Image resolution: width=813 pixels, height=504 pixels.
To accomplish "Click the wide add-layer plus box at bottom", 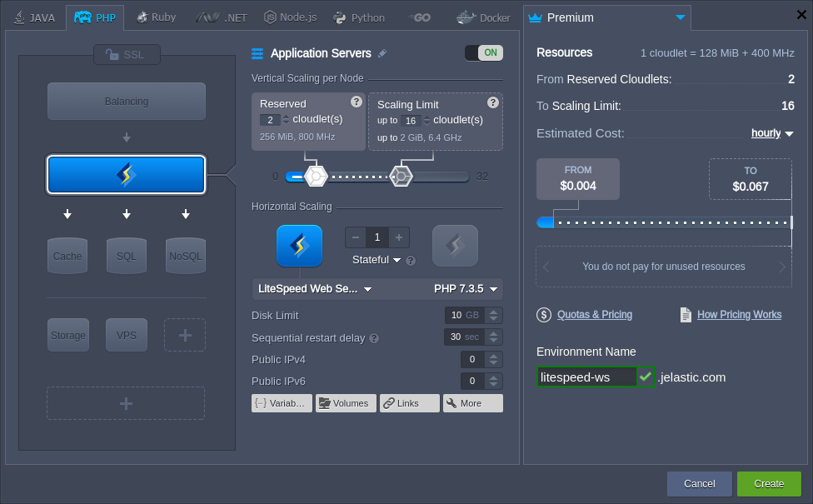I will coord(126,403).
